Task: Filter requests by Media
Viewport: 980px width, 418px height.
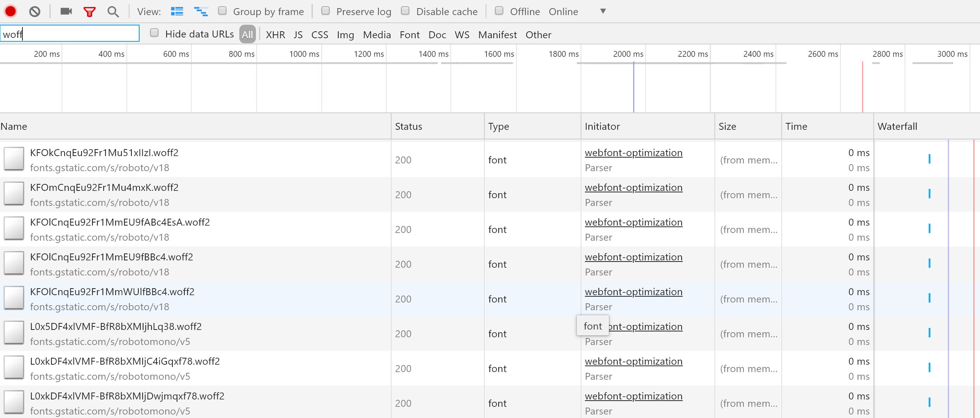Action: point(377,35)
